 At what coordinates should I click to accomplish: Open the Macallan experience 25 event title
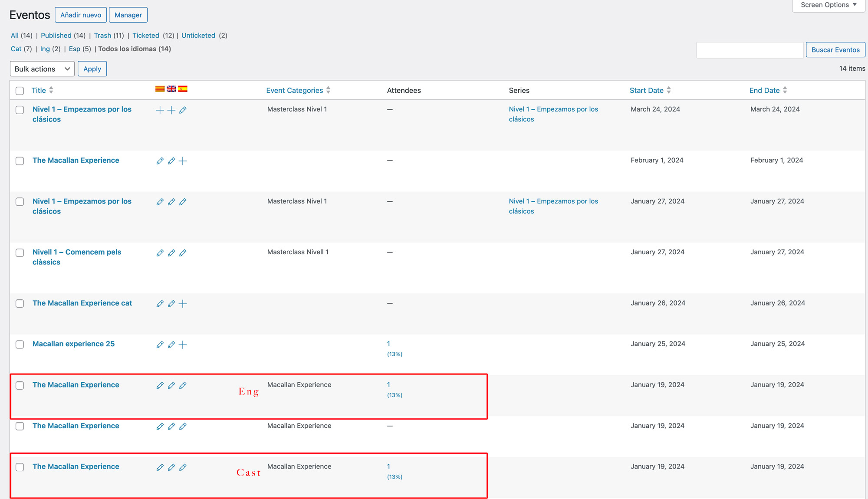pyautogui.click(x=73, y=344)
